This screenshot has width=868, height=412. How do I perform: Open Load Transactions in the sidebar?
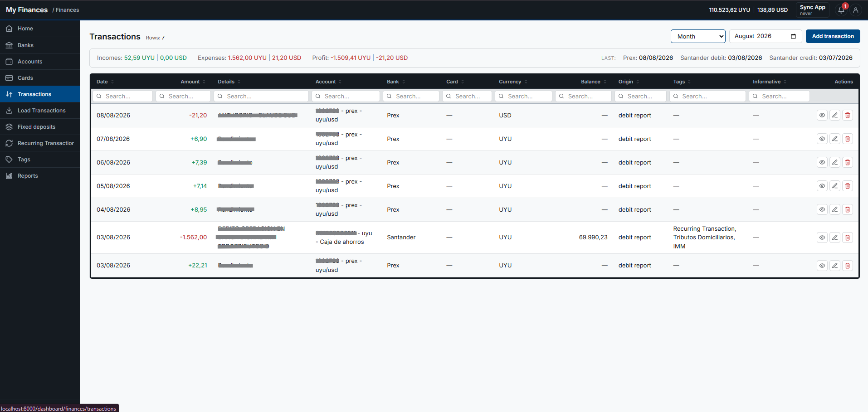[40, 111]
